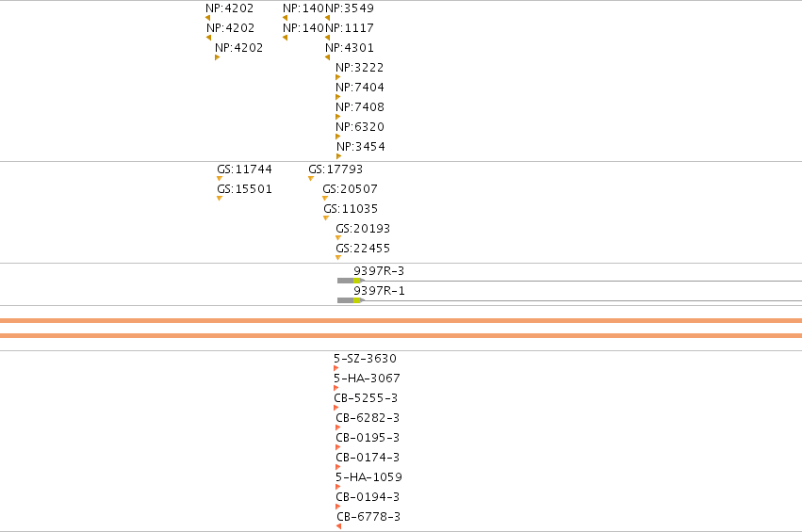This screenshot has height=532, width=802.
Task: Click the red triangle under CB-0194-3
Action: tap(337, 507)
